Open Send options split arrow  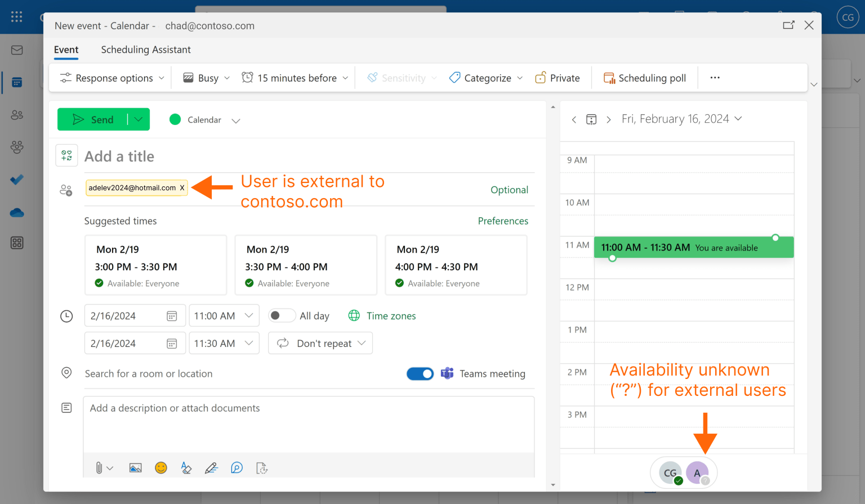click(x=139, y=119)
